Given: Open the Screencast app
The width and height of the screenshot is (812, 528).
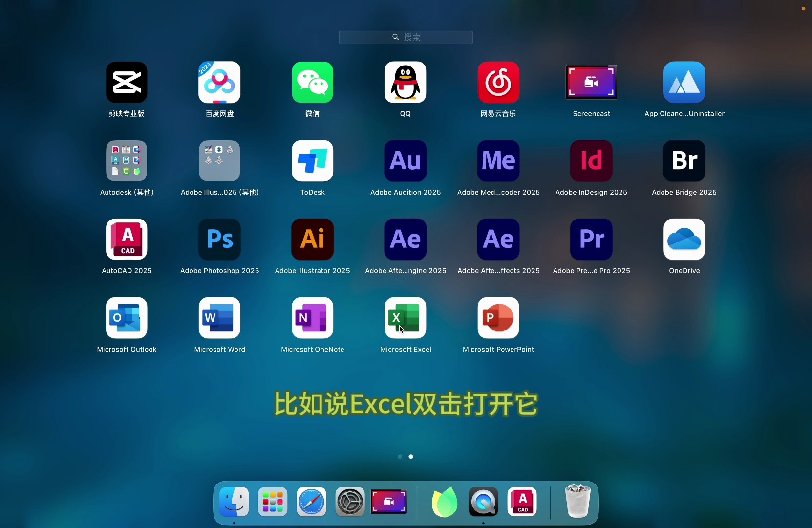Looking at the screenshot, I should click(592, 82).
